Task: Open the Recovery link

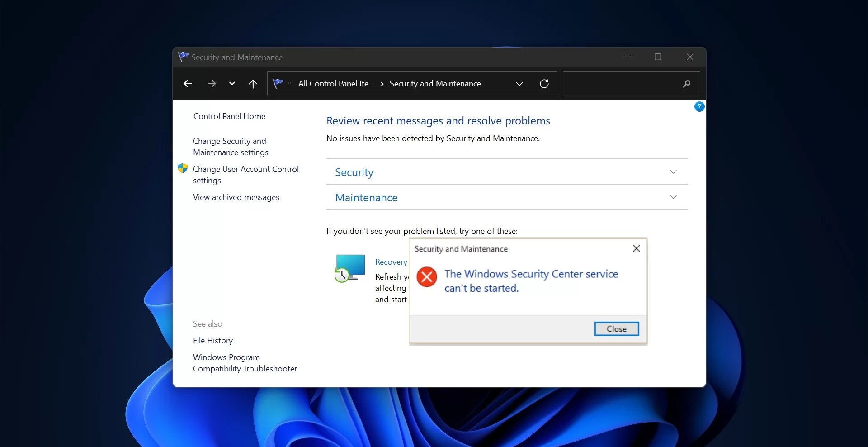Action: point(391,262)
